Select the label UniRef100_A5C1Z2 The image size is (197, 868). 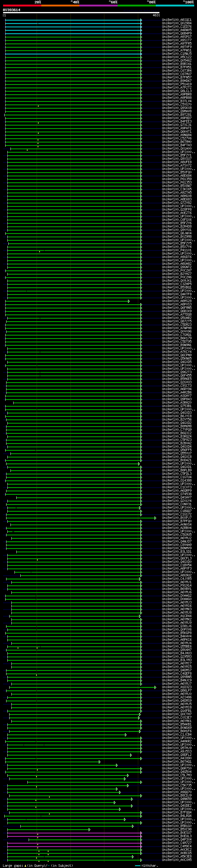[176, 57]
